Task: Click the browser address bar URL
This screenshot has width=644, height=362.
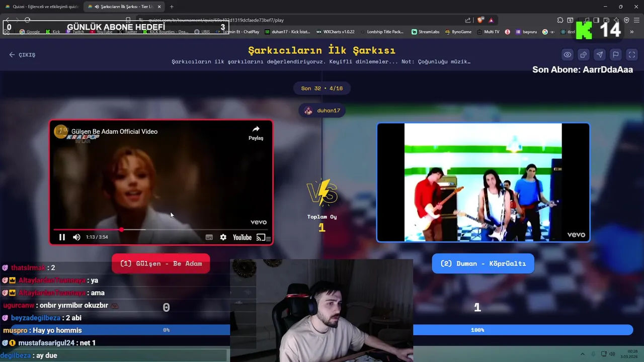Action: pos(216,20)
